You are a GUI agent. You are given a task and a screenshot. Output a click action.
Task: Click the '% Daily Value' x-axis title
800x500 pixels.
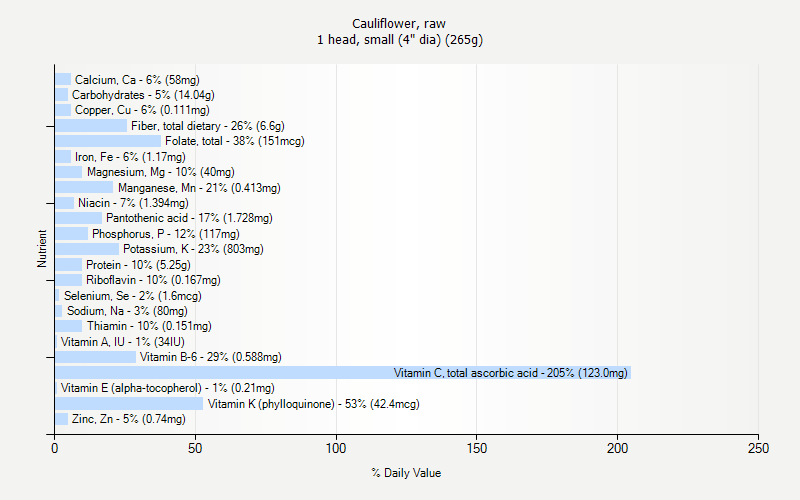406,473
